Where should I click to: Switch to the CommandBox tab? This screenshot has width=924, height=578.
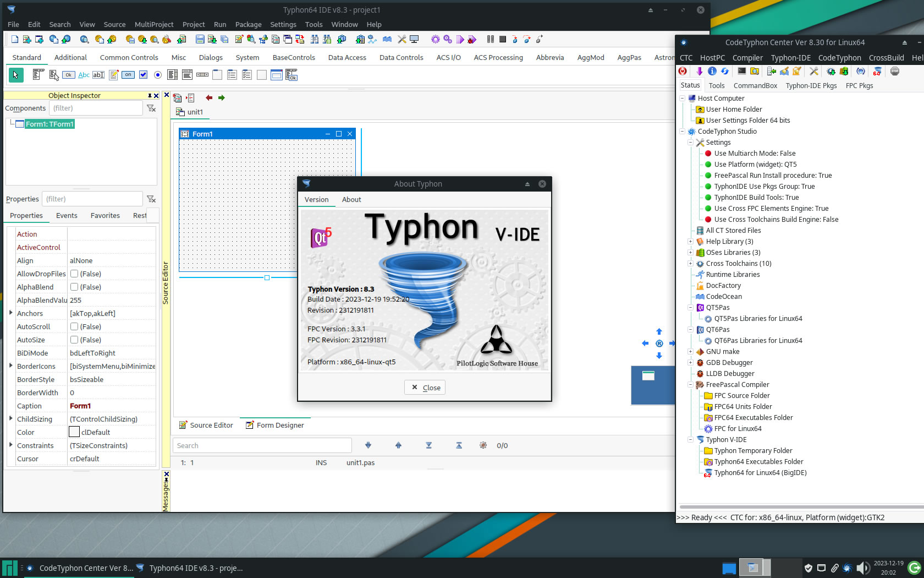[x=755, y=85]
